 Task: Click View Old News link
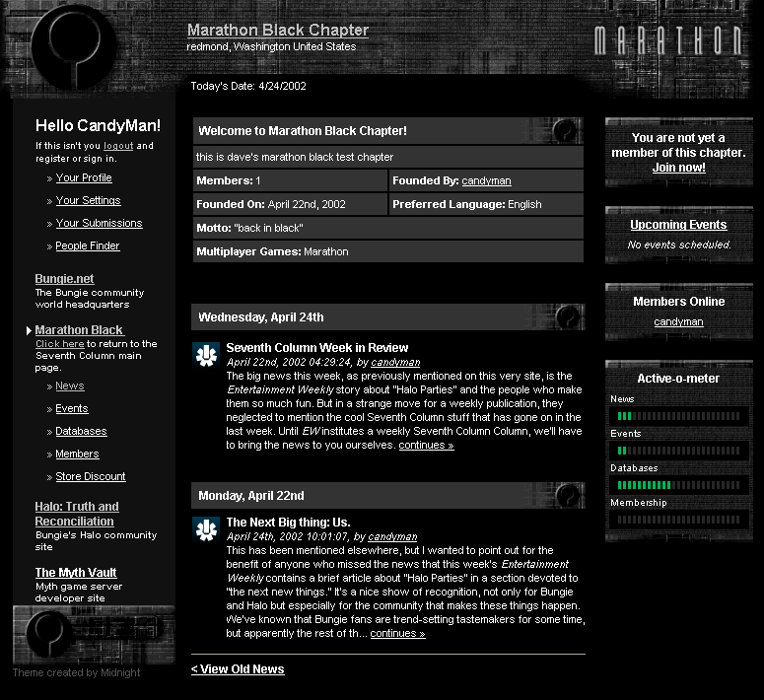(x=238, y=669)
